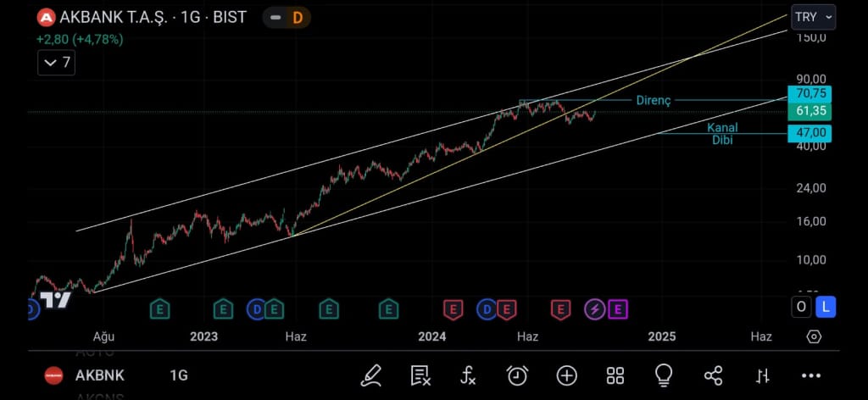Tap the note-with-X icon next to the pencil
The width and height of the screenshot is (868, 400).
click(x=420, y=375)
